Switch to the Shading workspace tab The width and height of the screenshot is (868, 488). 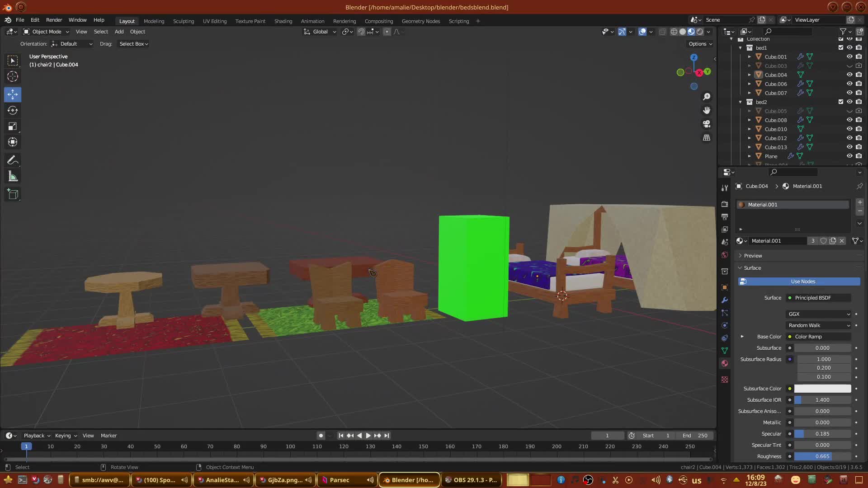coord(283,21)
